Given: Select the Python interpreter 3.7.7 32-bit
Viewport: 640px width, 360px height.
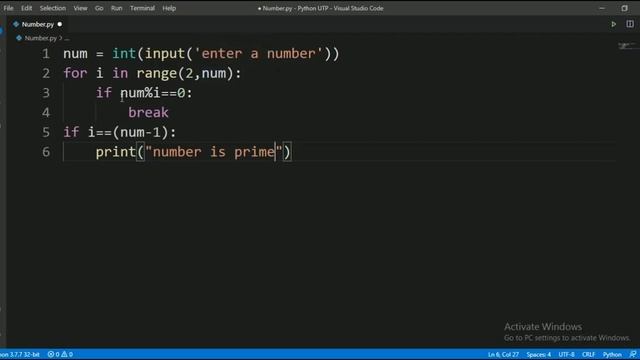Looking at the screenshot, I should (x=20, y=354).
